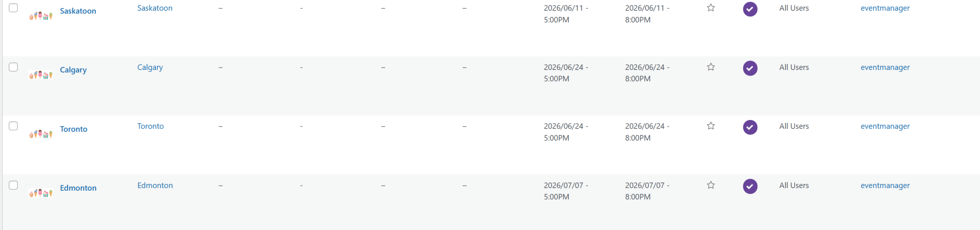Image resolution: width=980 pixels, height=230 pixels.
Task: Click the Toronto event ice cream thumbnail
Action: pyautogui.click(x=41, y=134)
